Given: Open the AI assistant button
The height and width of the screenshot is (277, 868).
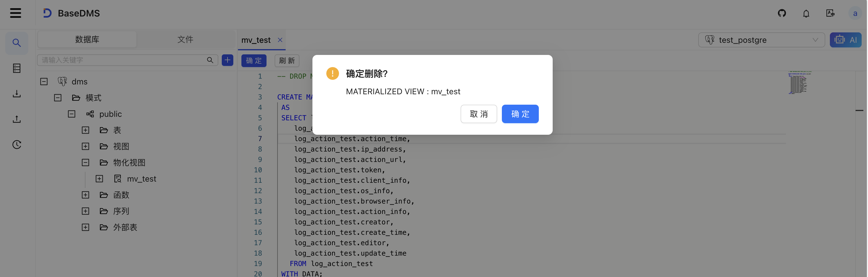Looking at the screenshot, I should (x=845, y=40).
